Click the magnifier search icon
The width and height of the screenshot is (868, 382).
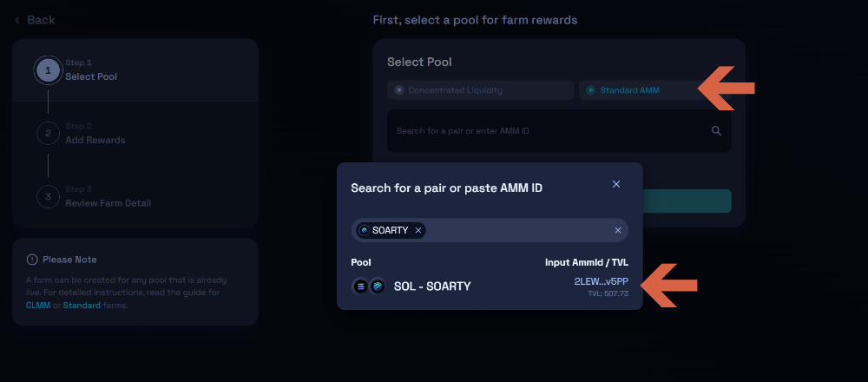(716, 131)
